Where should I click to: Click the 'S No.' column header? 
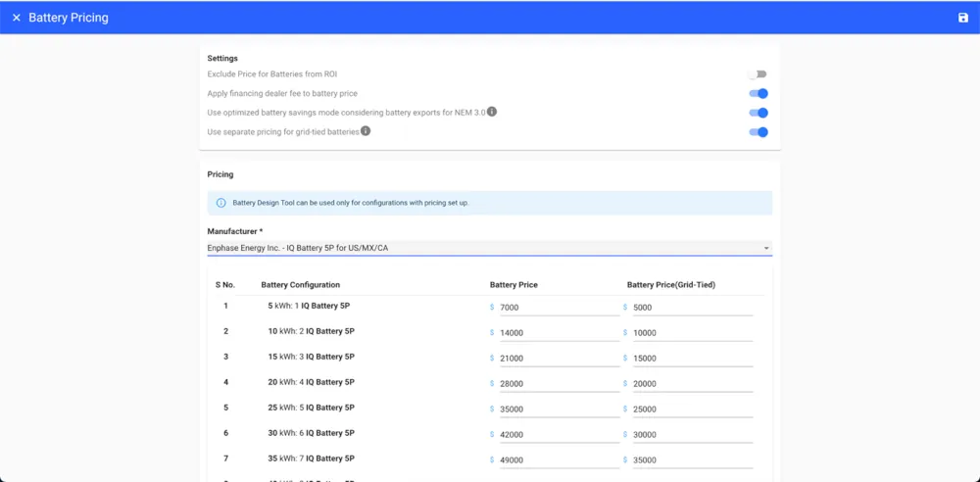225,285
